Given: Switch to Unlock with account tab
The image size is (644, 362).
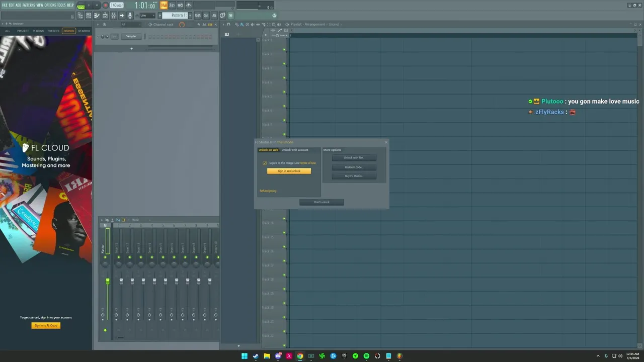Looking at the screenshot, I should [x=295, y=150].
